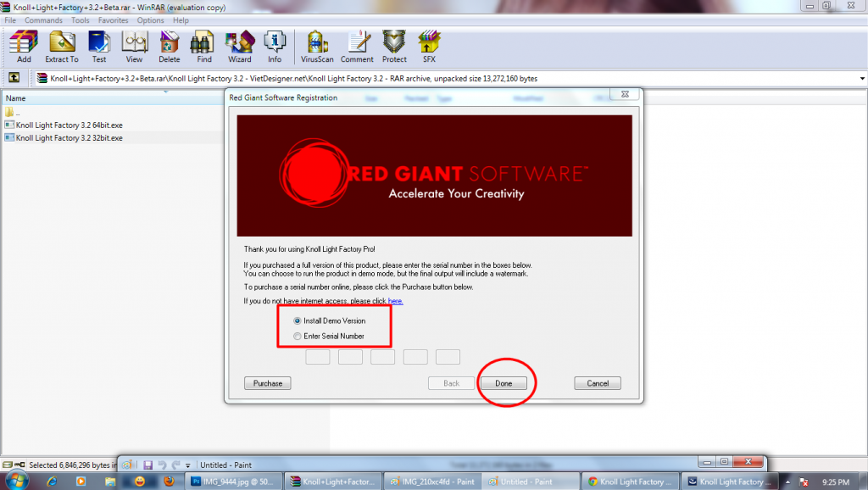Image resolution: width=868 pixels, height=490 pixels.
Task: Click the third serial number box
Action: [382, 357]
